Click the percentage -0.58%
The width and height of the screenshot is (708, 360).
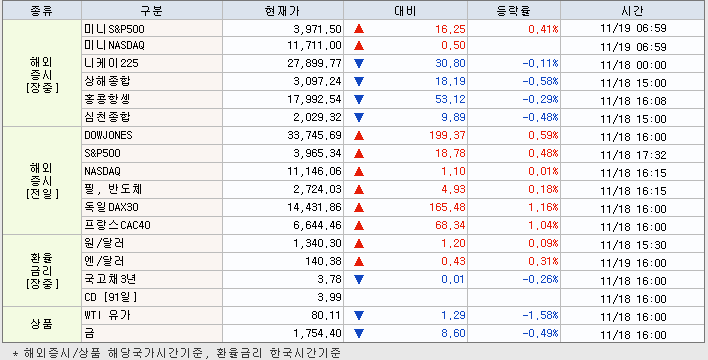(540, 81)
